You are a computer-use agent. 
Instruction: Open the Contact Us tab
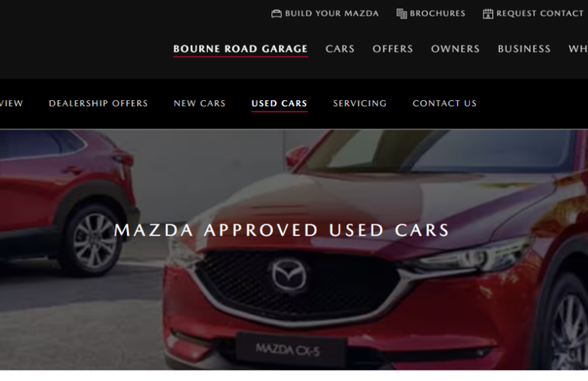tap(444, 103)
